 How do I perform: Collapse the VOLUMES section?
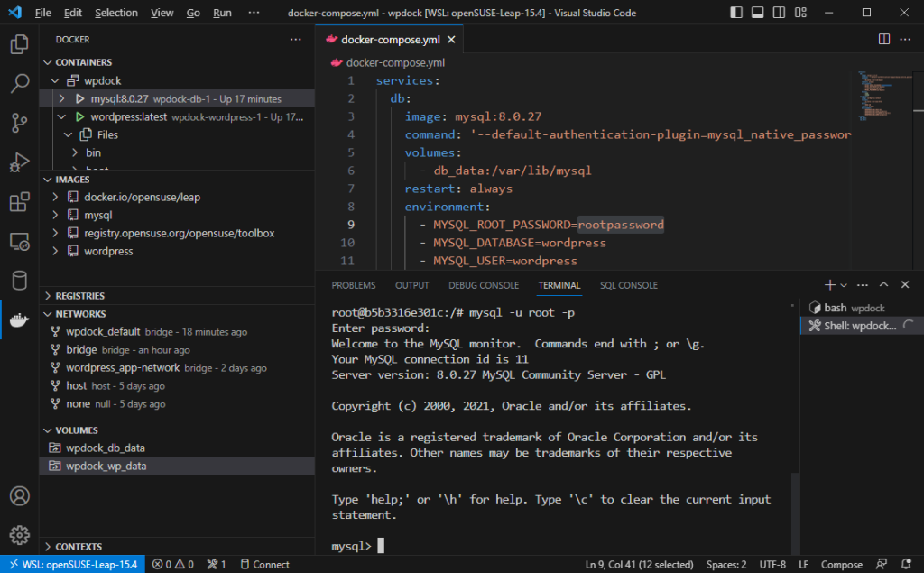[48, 430]
